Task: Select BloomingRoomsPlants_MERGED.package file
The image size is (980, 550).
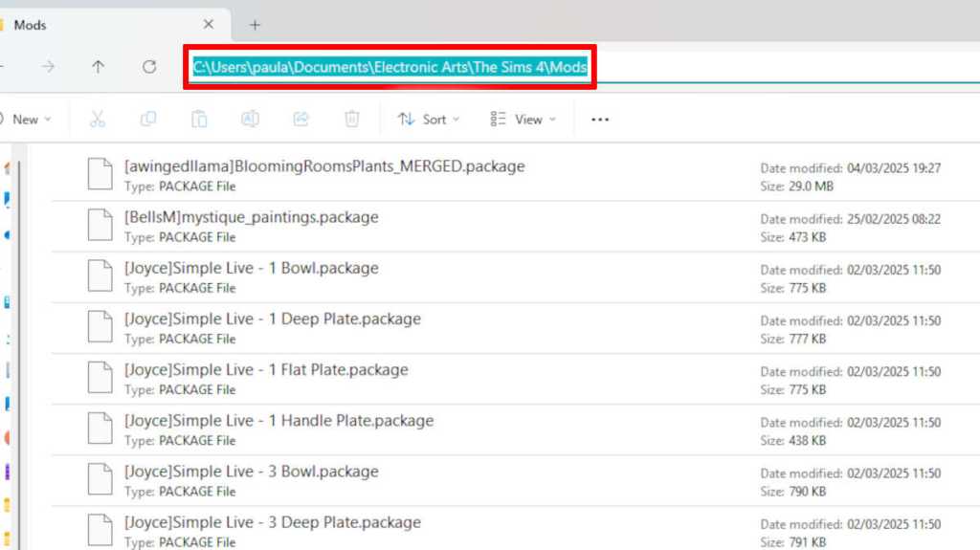Action: 324,166
